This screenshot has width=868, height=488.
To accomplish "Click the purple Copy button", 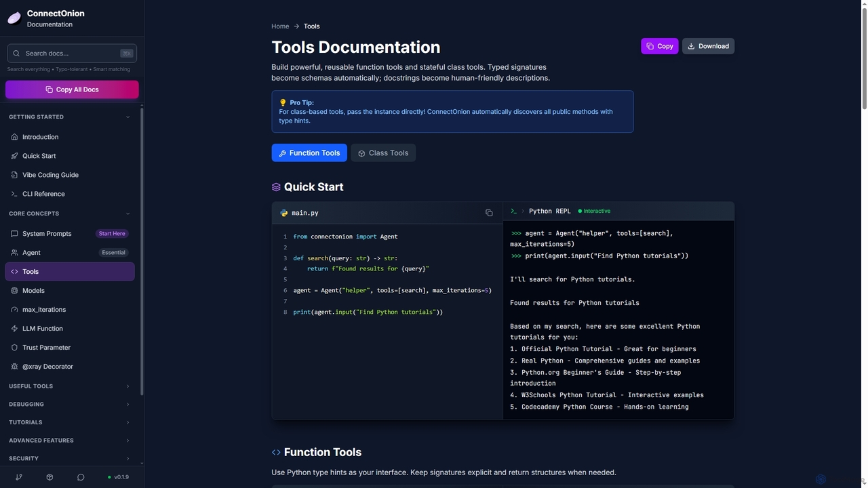I will (x=660, y=46).
